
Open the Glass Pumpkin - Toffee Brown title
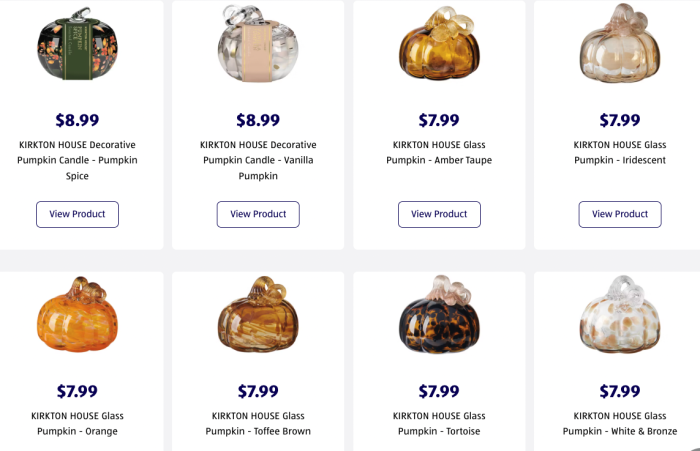point(258,423)
